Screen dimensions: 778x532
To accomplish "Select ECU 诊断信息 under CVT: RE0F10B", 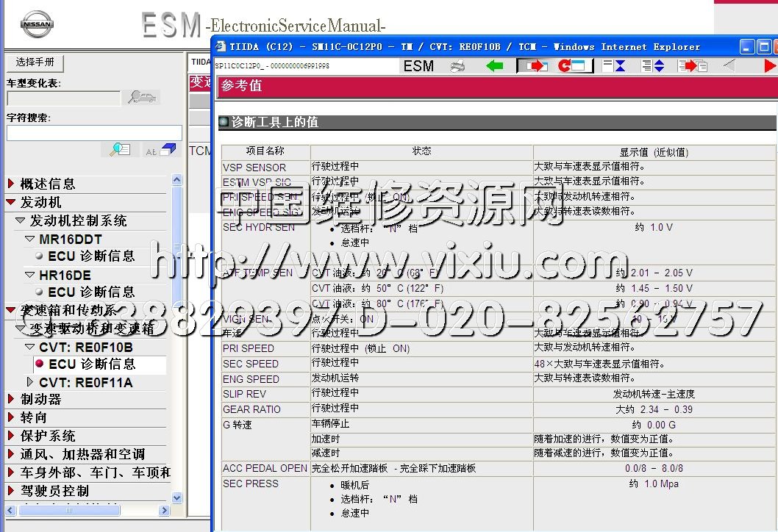I will (x=92, y=364).
